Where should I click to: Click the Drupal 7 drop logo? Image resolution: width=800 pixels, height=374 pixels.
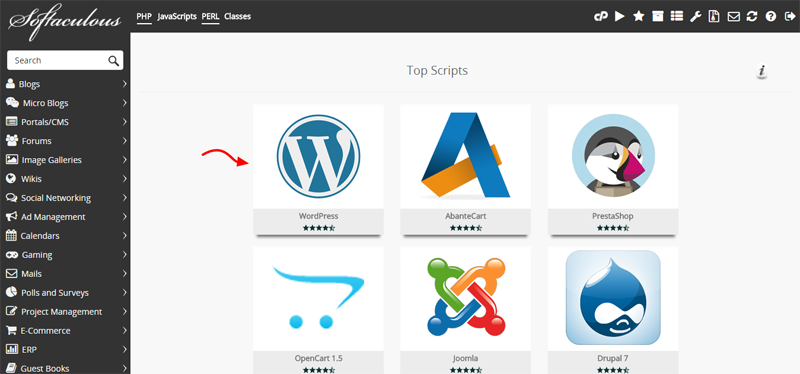point(613,298)
